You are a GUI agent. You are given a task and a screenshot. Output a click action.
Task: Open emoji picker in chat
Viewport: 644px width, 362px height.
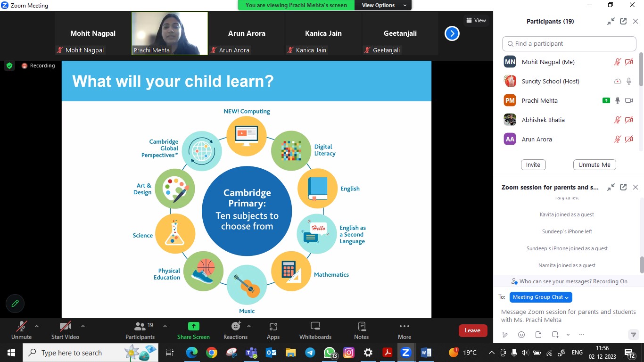click(x=521, y=335)
